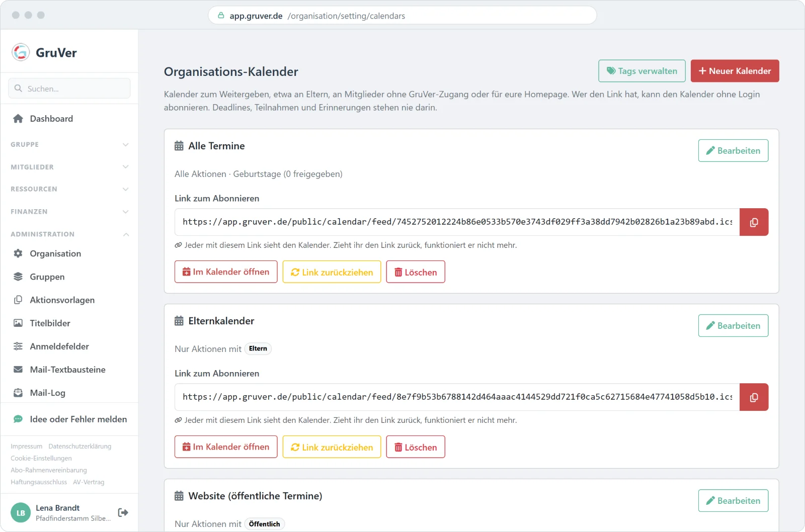Click the Eltern tag badge
Viewport: 805px width, 532px height.
(258, 348)
